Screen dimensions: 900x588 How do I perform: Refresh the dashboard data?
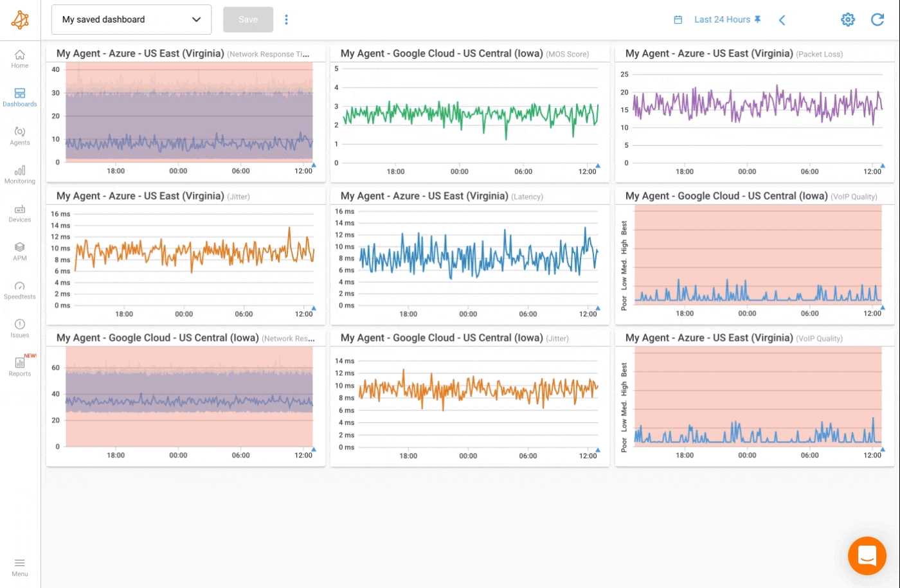click(877, 20)
